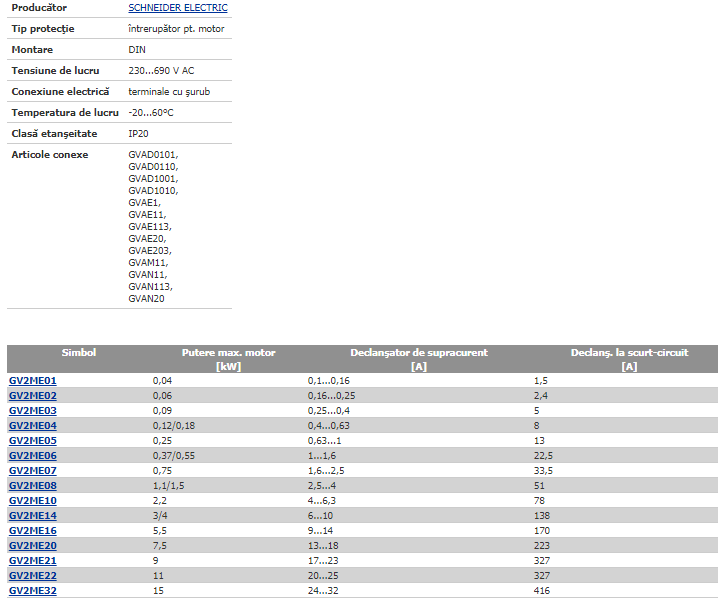Open the GV2ME07 product link

pyautogui.click(x=33, y=471)
